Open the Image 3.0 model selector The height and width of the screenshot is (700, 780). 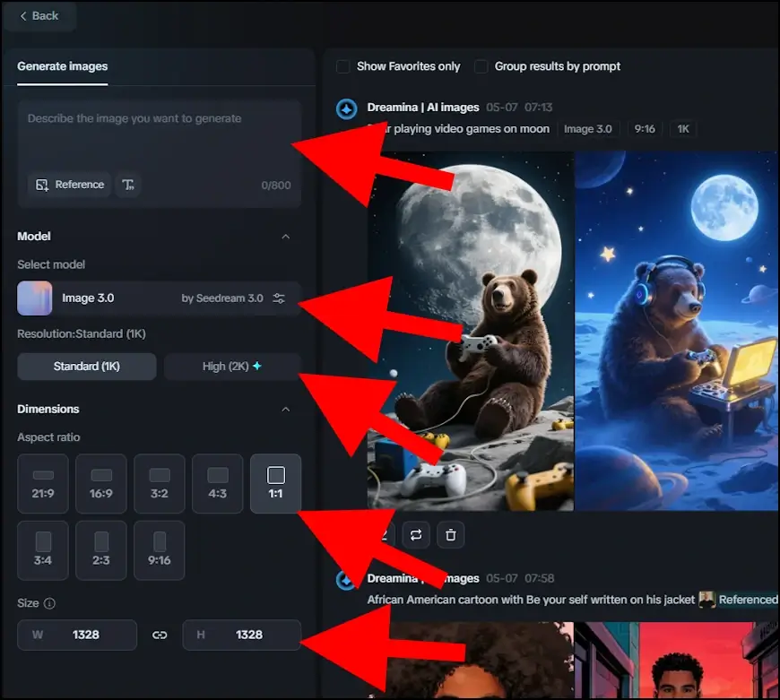pyautogui.click(x=160, y=298)
